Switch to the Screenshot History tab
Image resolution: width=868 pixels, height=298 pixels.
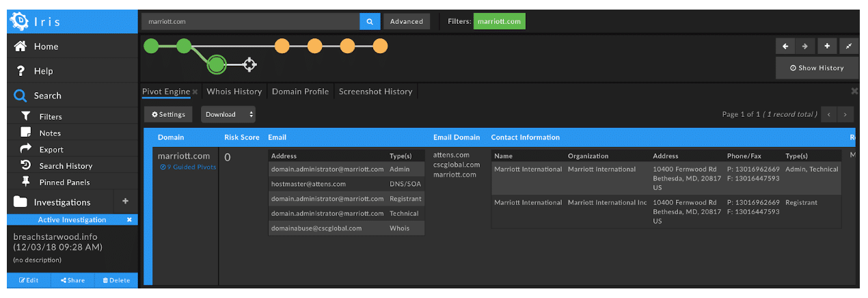coord(376,92)
